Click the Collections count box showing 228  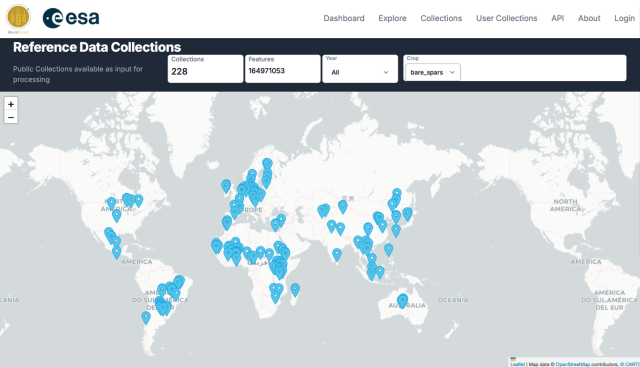coord(205,69)
